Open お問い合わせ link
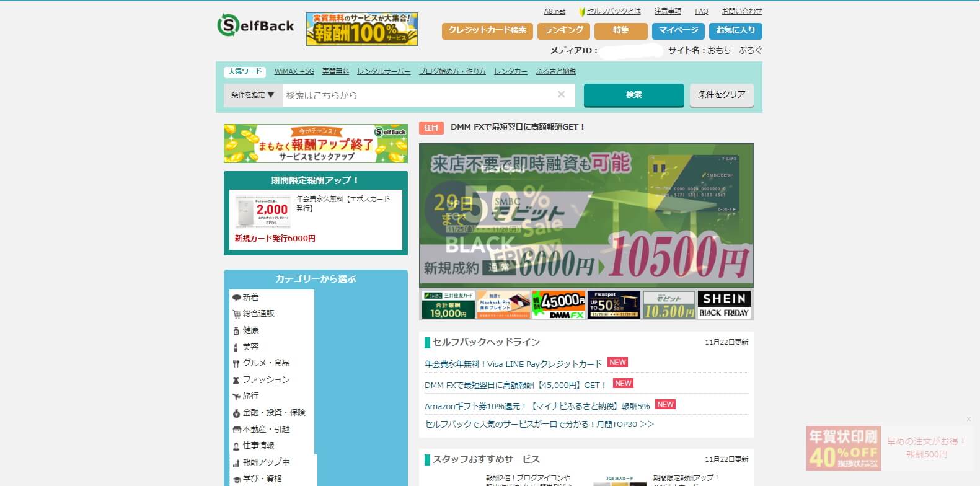The image size is (980, 486). [742, 11]
